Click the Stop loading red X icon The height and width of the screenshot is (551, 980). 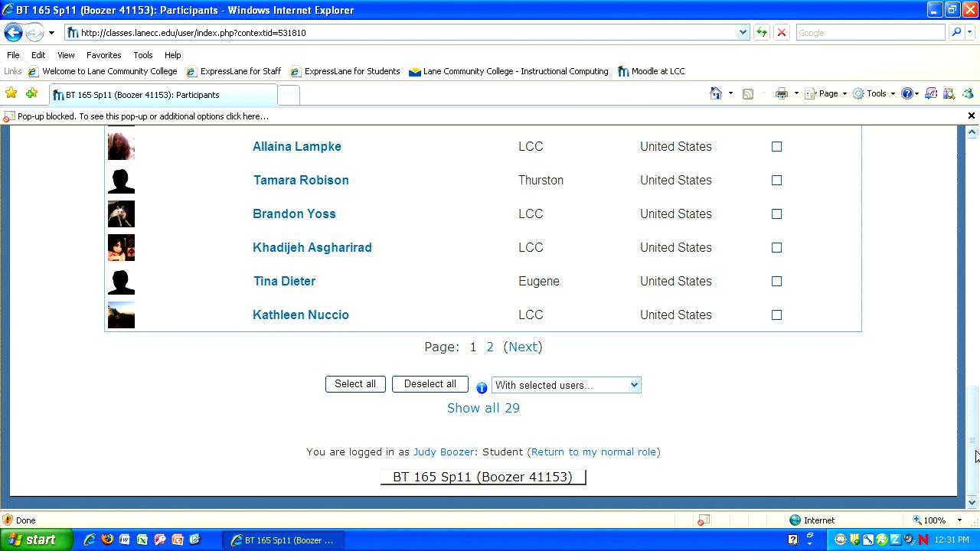point(781,33)
